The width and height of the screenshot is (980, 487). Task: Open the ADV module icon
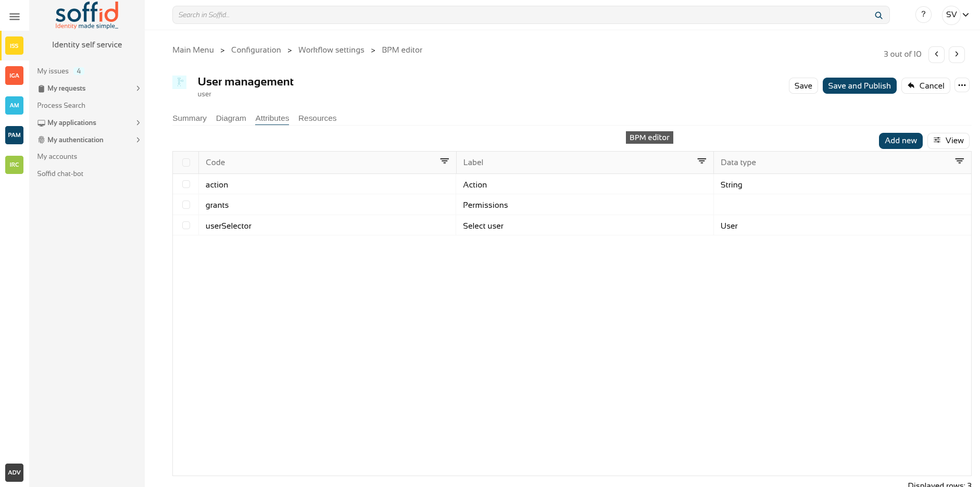point(14,472)
